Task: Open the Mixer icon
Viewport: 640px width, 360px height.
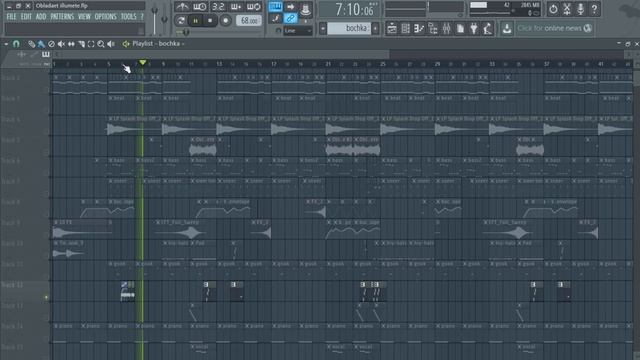Action: 447,29
